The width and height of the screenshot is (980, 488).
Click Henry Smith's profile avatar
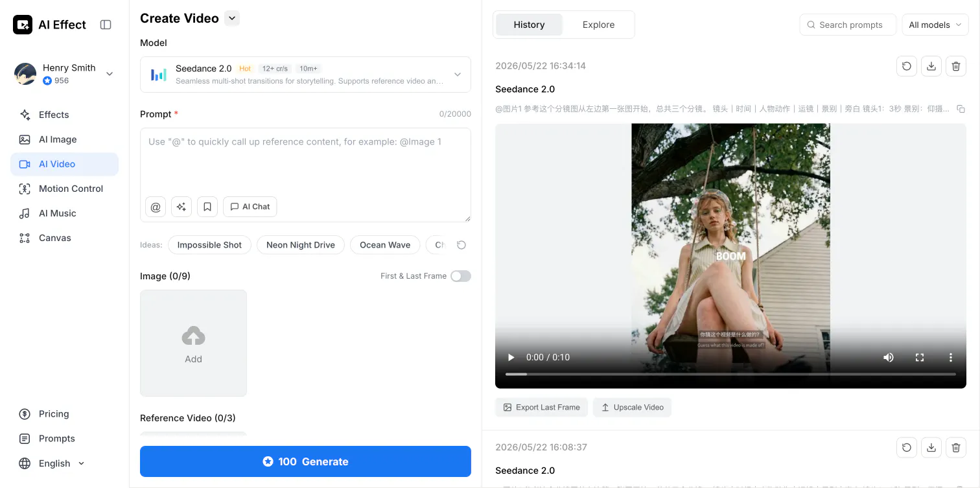[25, 74]
